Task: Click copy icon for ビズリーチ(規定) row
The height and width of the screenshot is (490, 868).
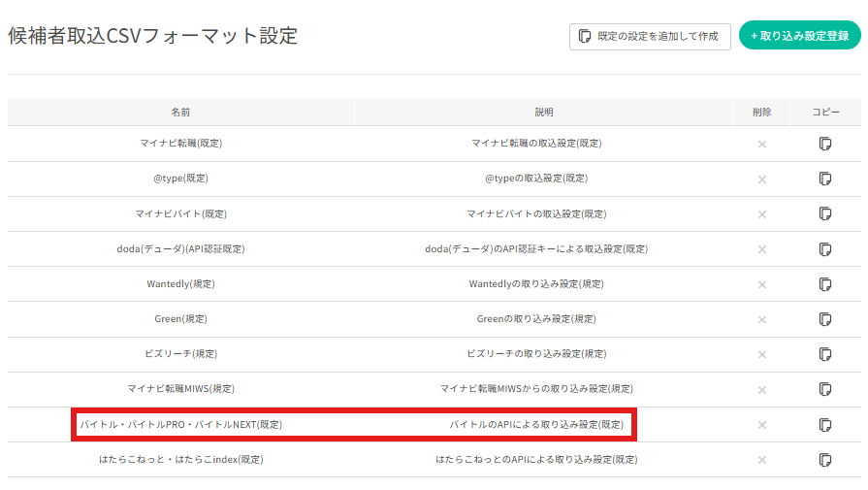Action: point(825,354)
